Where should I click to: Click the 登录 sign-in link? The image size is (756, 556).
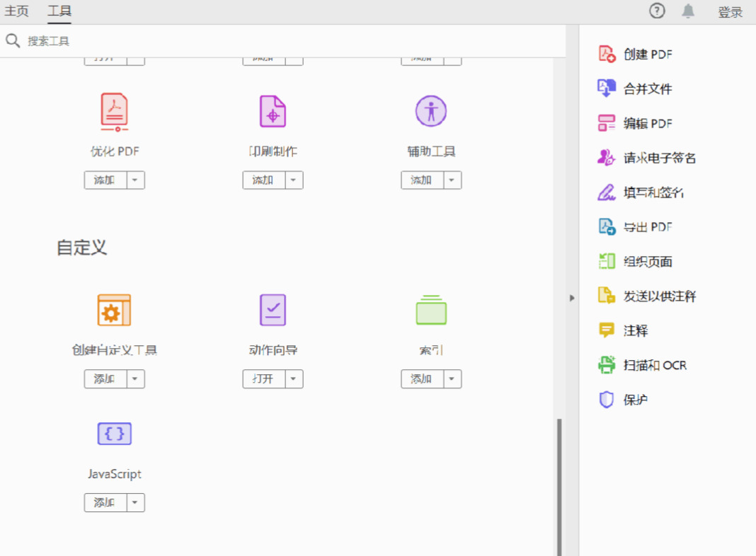(730, 12)
